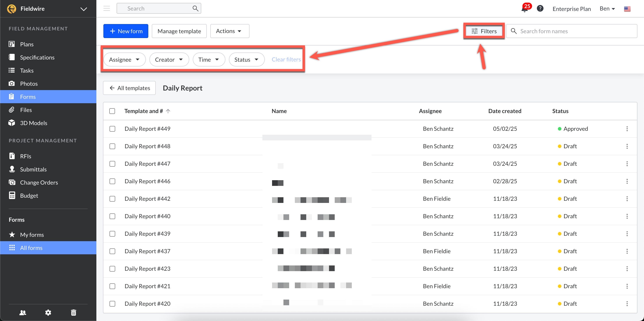Viewport: 644px width, 321px height.
Task: Open My forms in sidebar
Action: [32, 235]
